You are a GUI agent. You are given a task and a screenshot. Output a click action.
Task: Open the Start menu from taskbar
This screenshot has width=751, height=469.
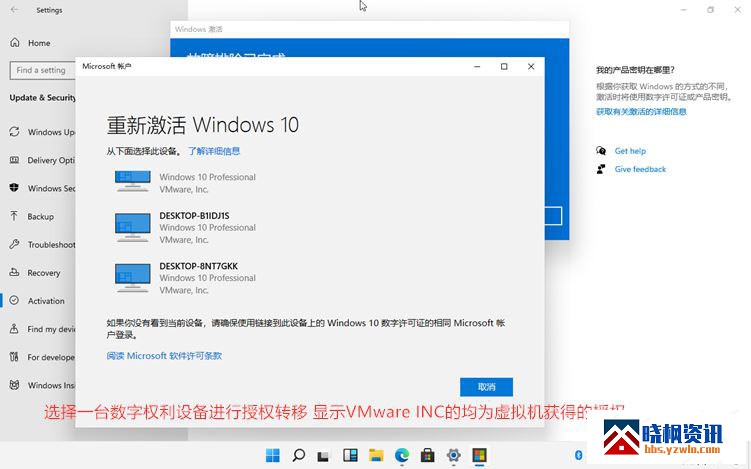(x=273, y=455)
